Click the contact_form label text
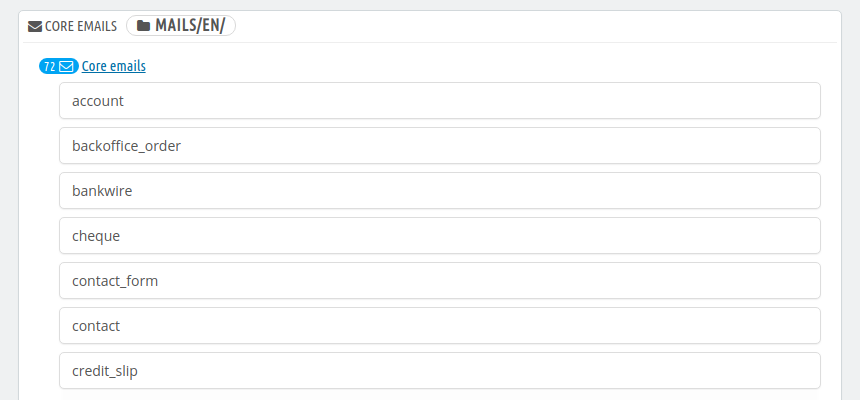 [x=115, y=281]
